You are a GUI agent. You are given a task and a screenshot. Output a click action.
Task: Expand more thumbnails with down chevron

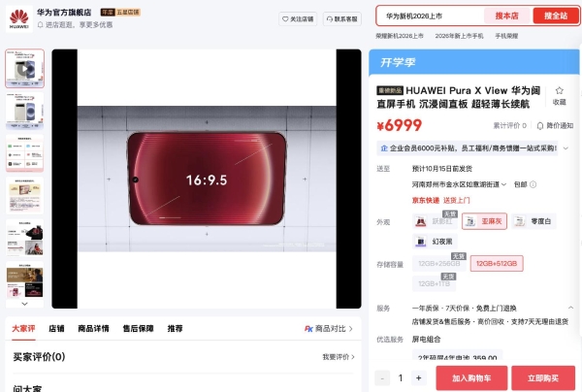24,304
